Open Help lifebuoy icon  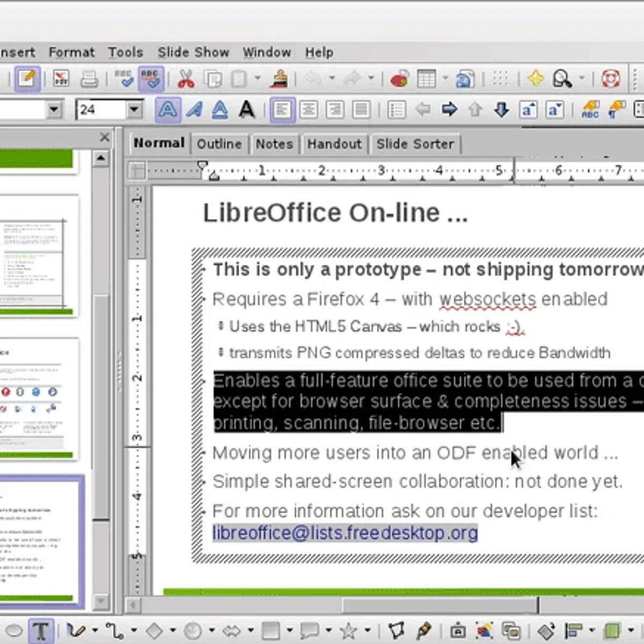(611, 79)
